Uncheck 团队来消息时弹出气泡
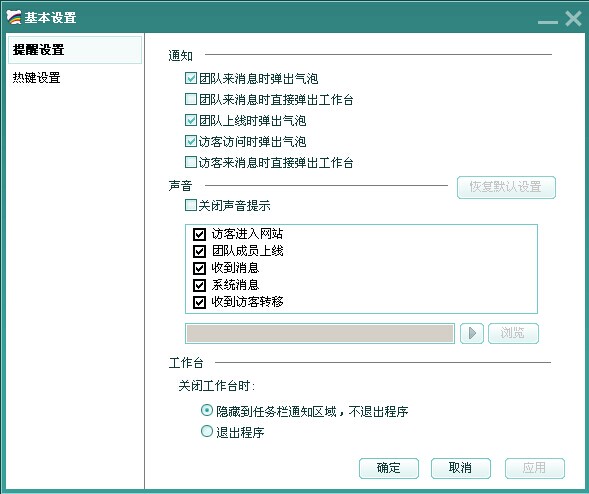Image resolution: width=589 pixels, height=494 pixels. (x=191, y=78)
